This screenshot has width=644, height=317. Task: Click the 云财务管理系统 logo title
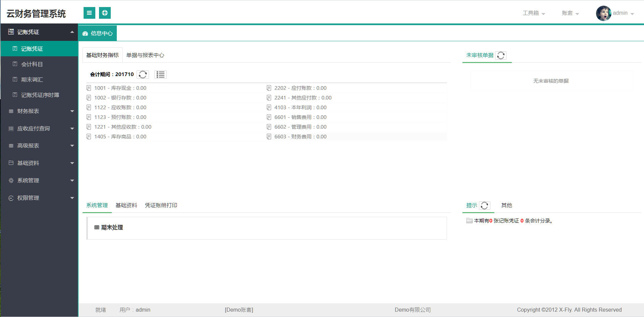(36, 14)
